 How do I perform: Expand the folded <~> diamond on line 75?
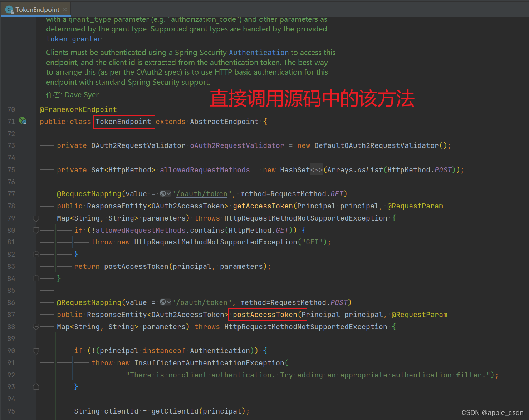317,170
